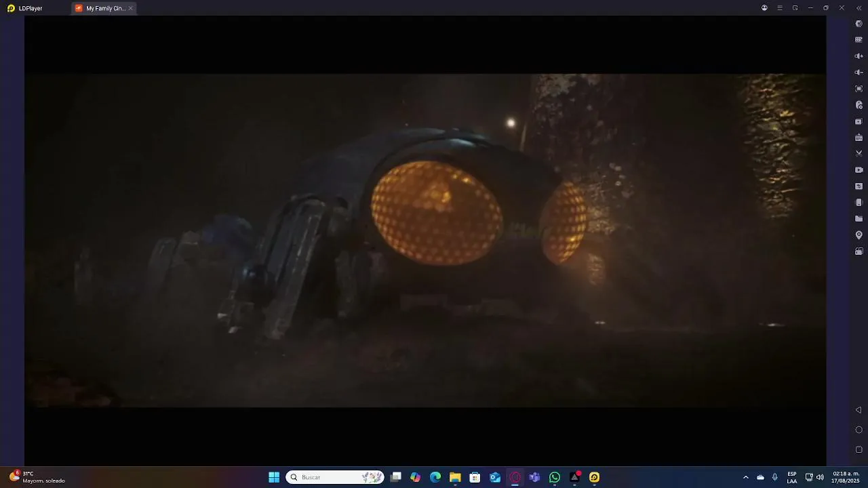Open the LDPlayer hamburger menu

780,8
